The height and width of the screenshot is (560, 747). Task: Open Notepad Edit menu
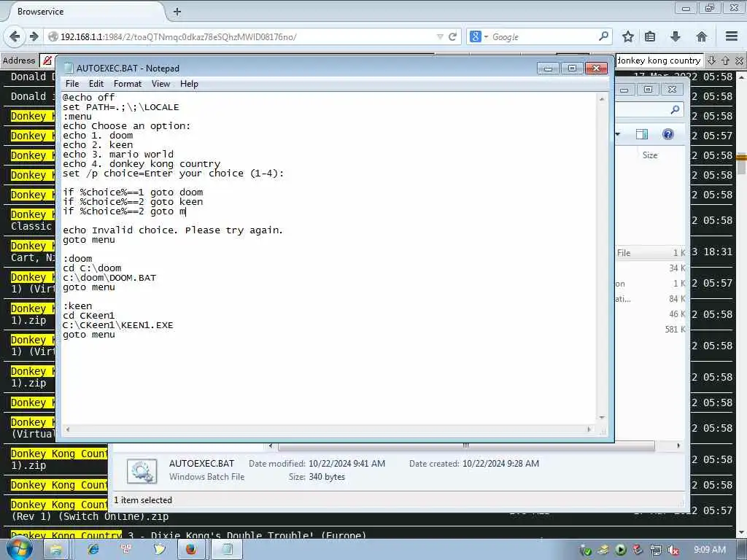pos(96,84)
